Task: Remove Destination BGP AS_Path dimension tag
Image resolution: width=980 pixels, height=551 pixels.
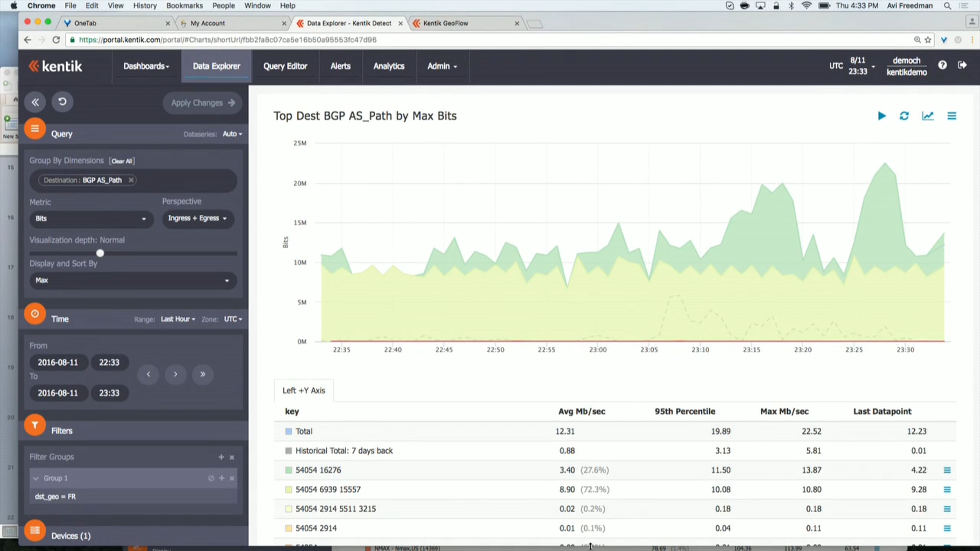Action: pos(131,180)
